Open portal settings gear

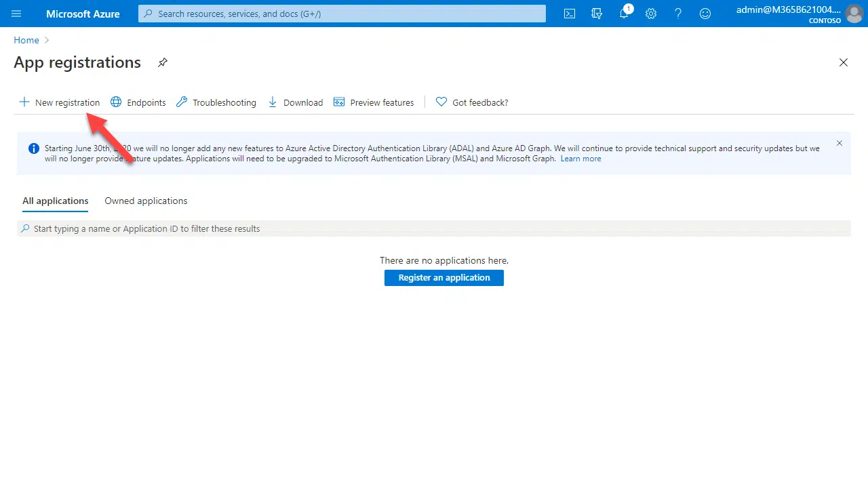pos(651,14)
